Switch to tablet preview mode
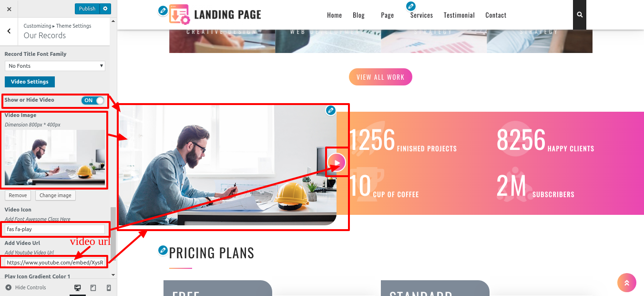The width and height of the screenshot is (644, 296). pos(93,288)
